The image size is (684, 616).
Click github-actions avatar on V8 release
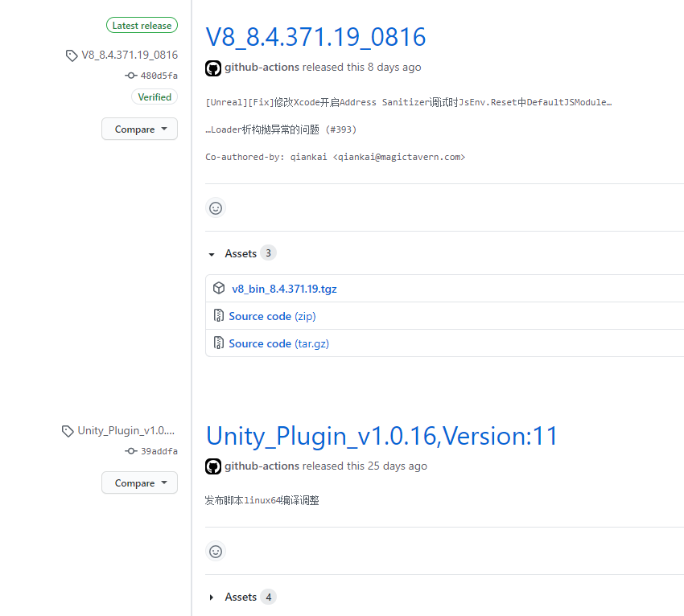(x=213, y=68)
